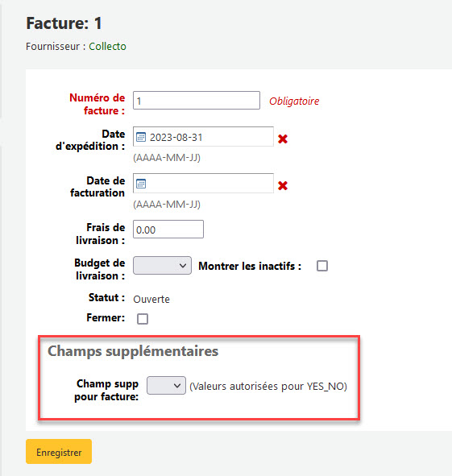452x476 pixels.
Task: Focus the Numéro de facture field
Action: [x=197, y=100]
